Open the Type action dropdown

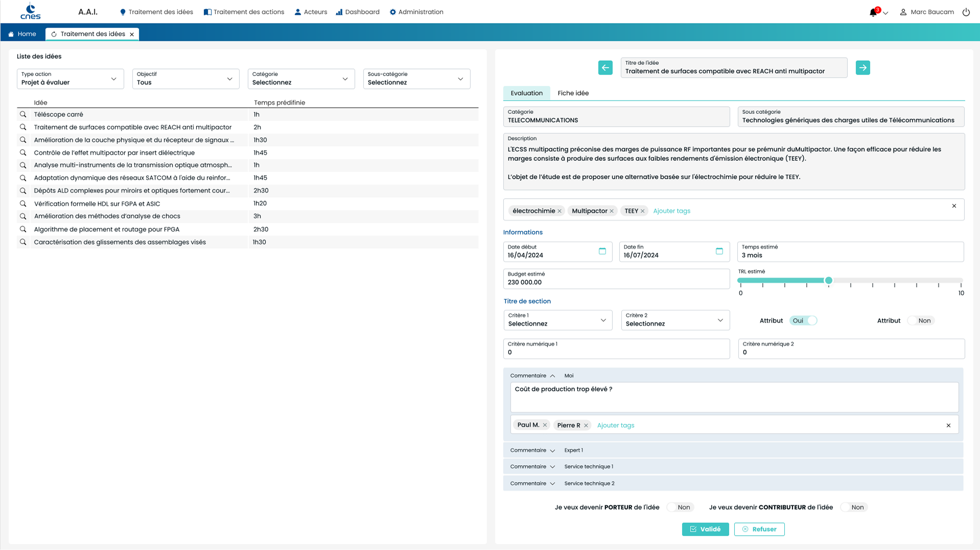(70, 79)
